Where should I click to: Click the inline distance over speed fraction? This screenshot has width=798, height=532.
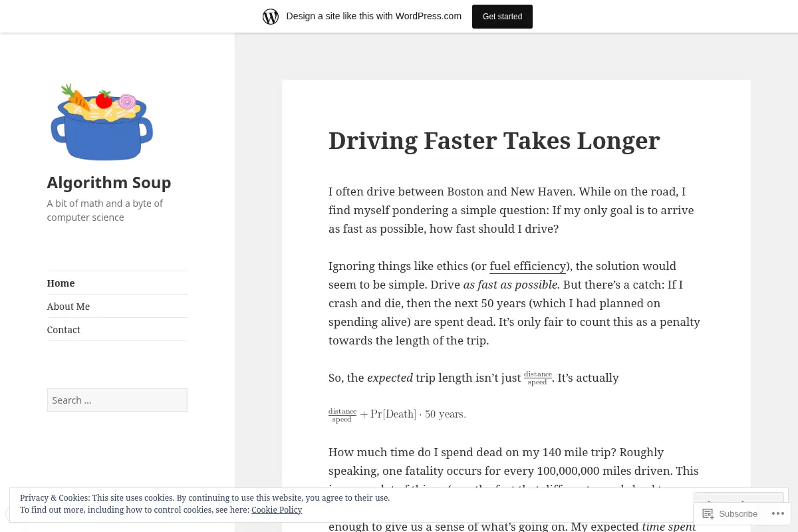[538, 378]
